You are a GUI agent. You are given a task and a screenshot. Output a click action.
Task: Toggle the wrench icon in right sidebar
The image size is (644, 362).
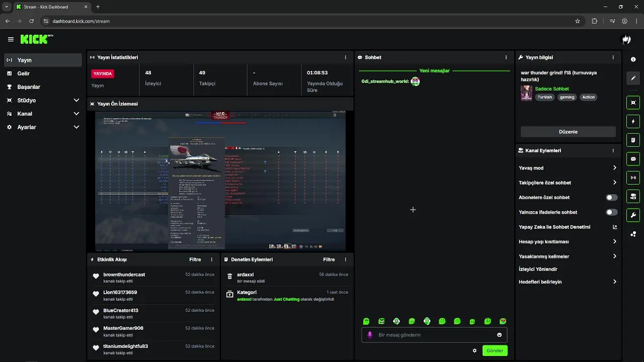coord(633,215)
